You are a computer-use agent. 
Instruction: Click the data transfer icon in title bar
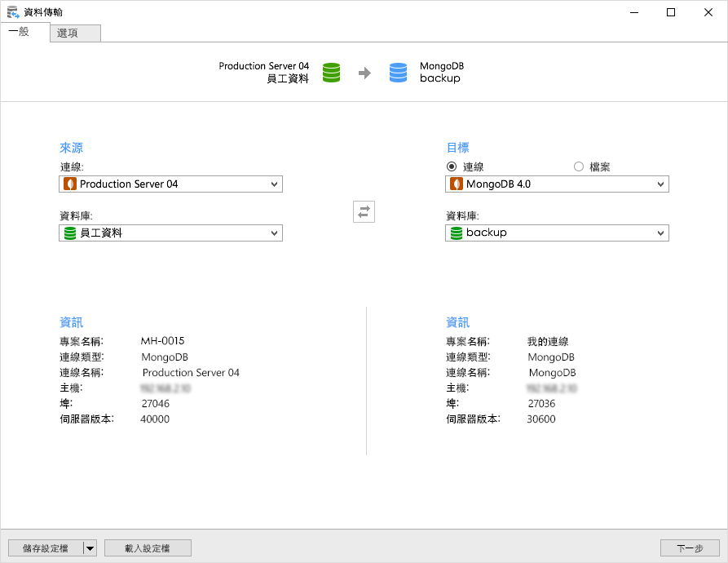[11, 11]
